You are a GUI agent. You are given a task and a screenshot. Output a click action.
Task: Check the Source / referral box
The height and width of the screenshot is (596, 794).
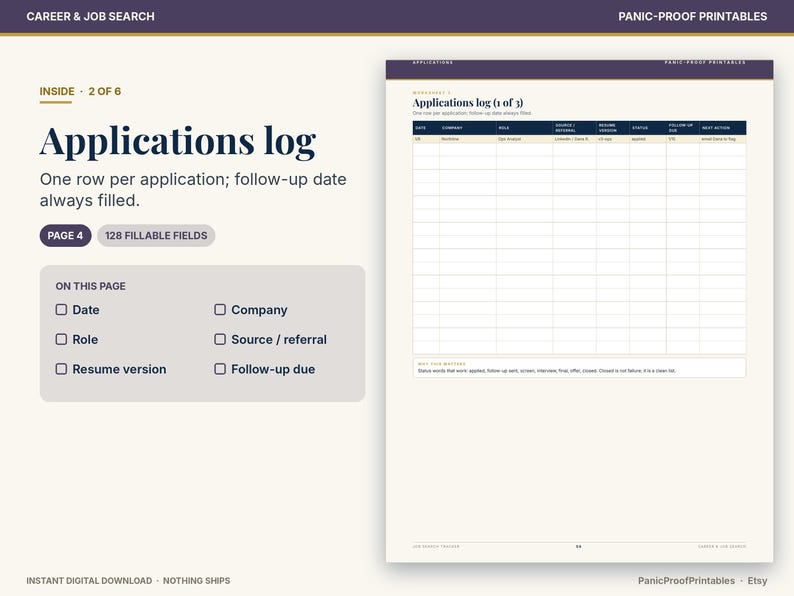220,339
